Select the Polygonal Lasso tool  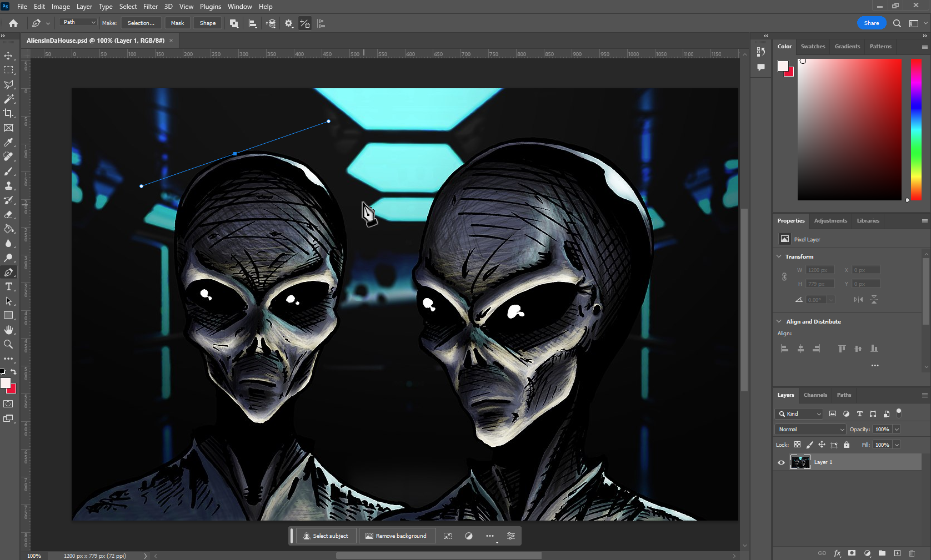point(8,84)
